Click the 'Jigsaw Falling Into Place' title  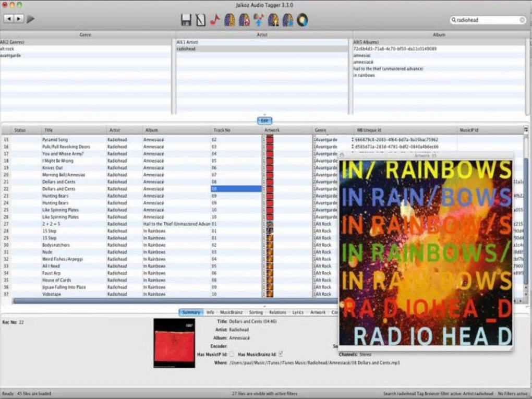point(64,287)
